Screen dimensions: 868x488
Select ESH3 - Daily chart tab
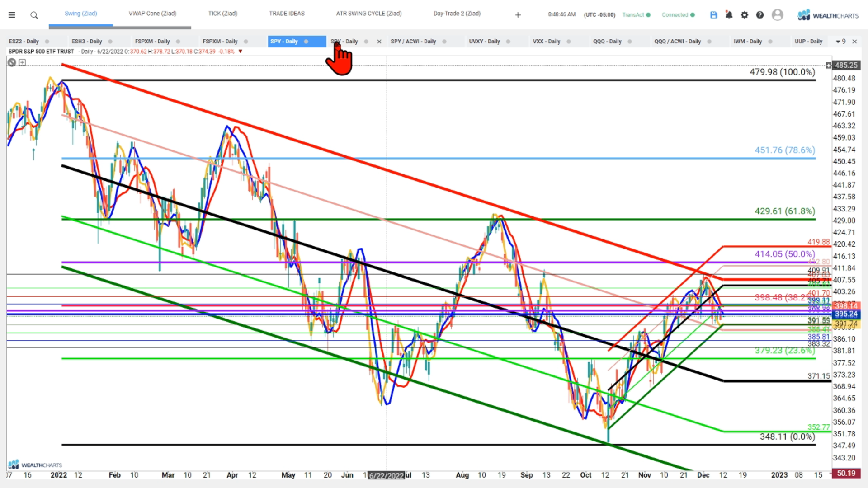[87, 42]
